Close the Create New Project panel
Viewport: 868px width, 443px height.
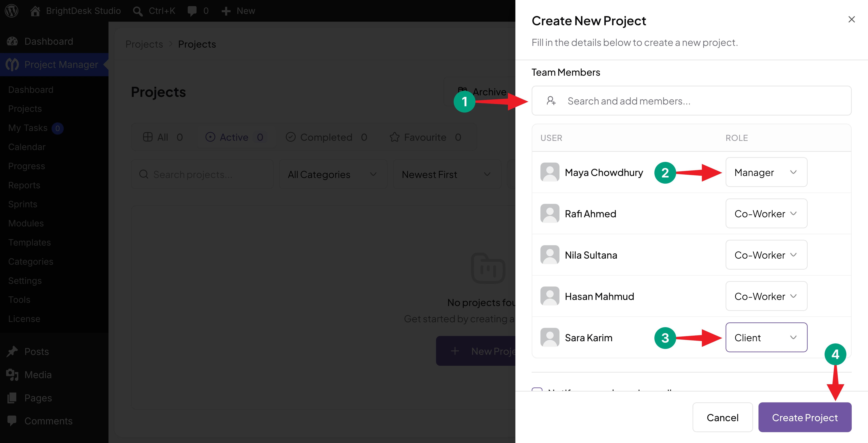(x=852, y=19)
